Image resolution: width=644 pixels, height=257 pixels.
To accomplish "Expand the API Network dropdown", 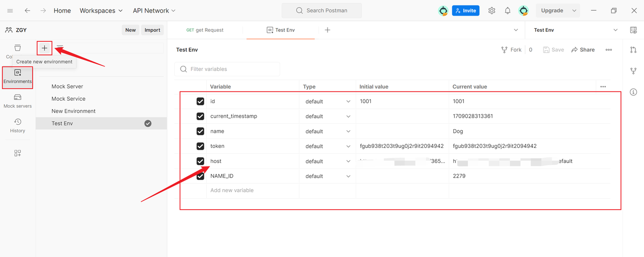I will click(154, 11).
